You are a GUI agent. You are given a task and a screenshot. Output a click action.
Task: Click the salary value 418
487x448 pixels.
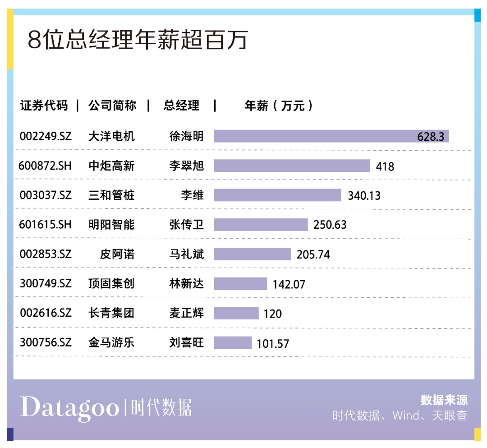(385, 166)
